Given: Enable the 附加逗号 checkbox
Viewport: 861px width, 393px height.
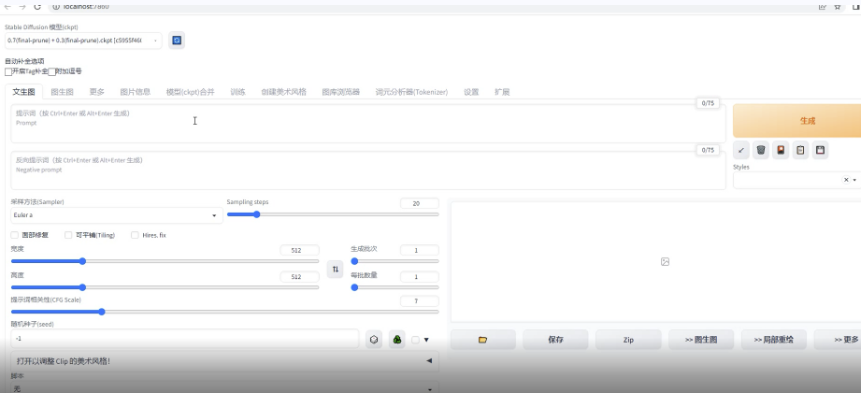Looking at the screenshot, I should [52, 71].
